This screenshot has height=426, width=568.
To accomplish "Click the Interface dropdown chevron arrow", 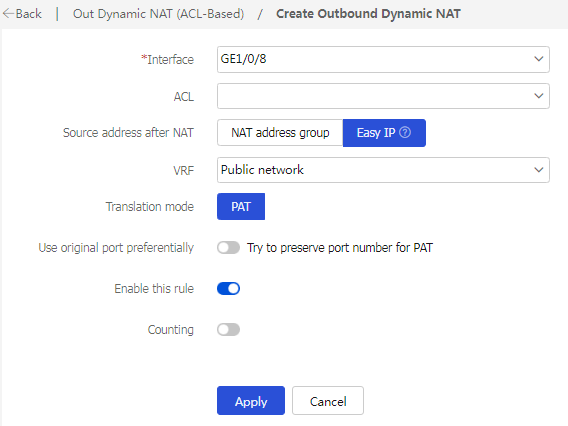I will (539, 59).
